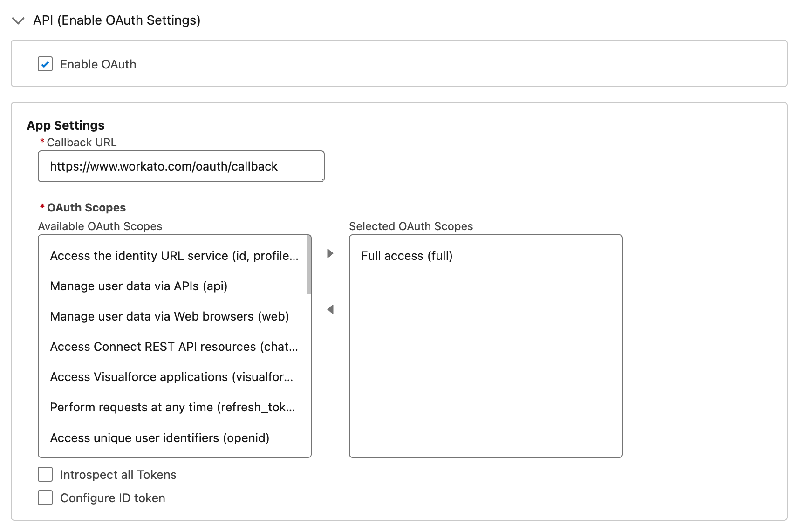Select Manage user data via Web browsers (web)
The height and width of the screenshot is (532, 799).
(x=169, y=316)
